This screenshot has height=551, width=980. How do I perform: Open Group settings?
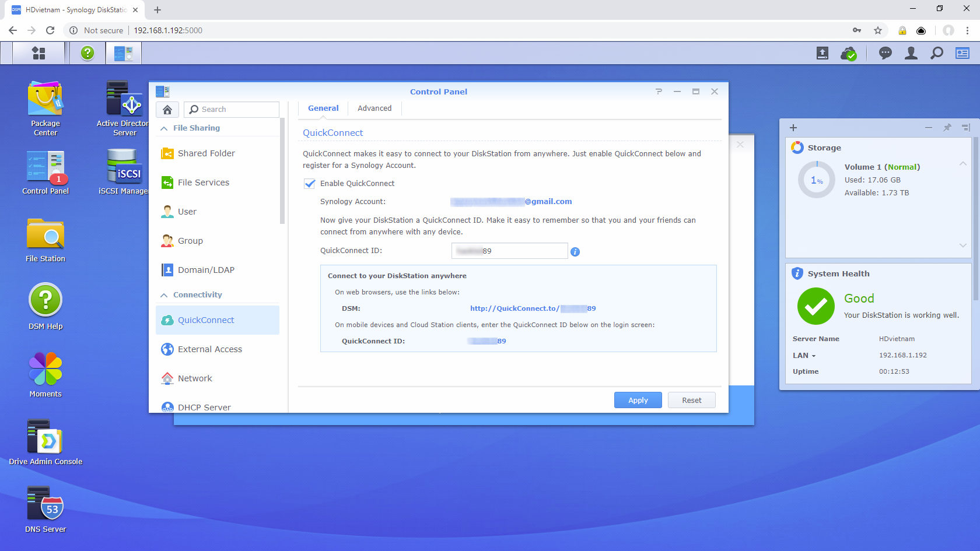218,241
